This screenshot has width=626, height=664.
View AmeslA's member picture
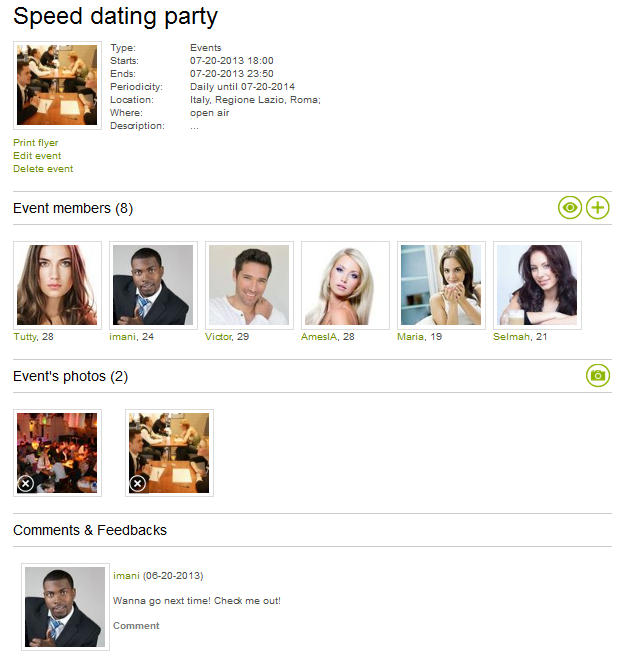coord(345,285)
